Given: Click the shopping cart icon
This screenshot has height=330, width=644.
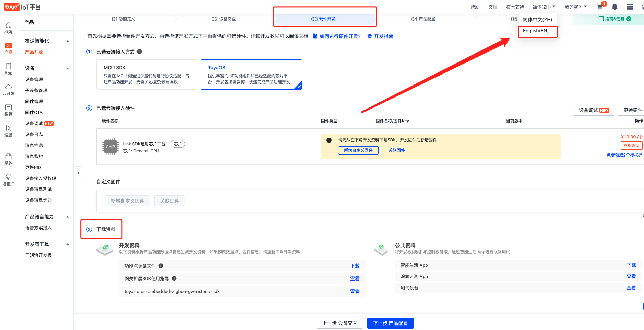Looking at the screenshot, I should (x=600, y=7).
